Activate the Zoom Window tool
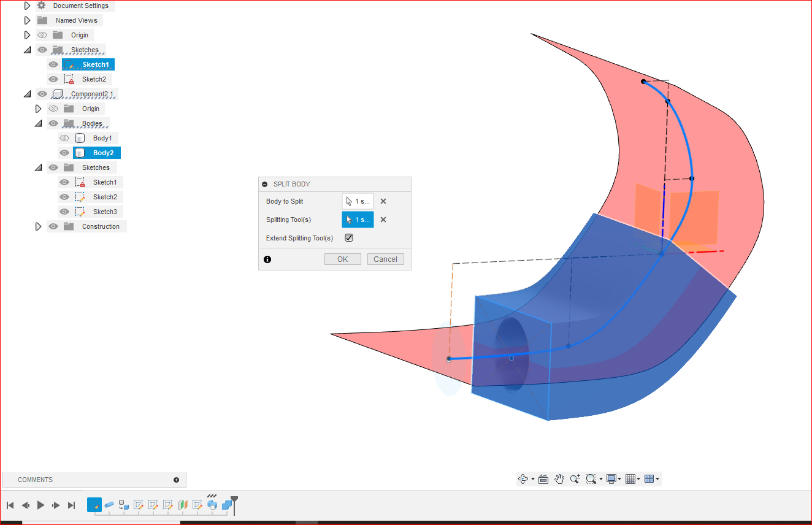 (x=591, y=479)
